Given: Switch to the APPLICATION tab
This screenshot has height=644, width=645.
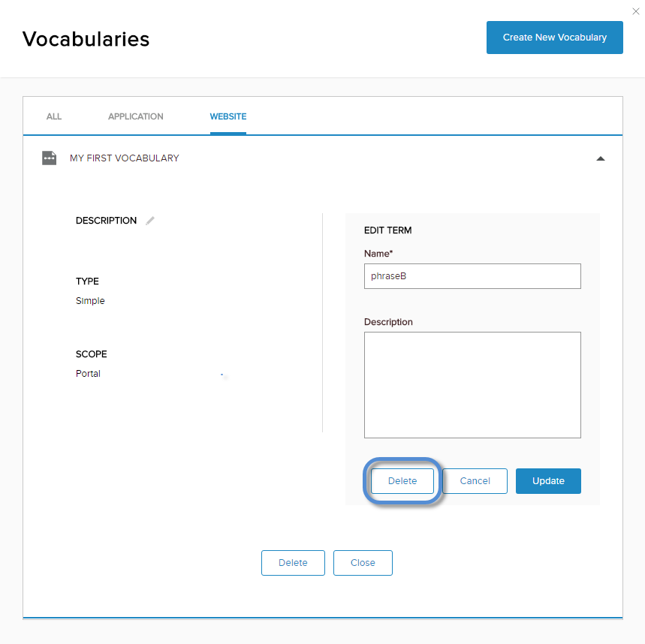Looking at the screenshot, I should 136,116.
